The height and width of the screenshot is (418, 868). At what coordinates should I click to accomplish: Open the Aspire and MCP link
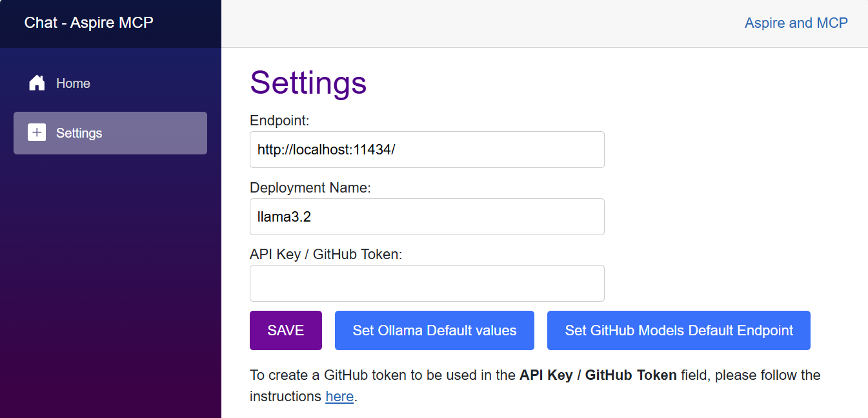[796, 23]
